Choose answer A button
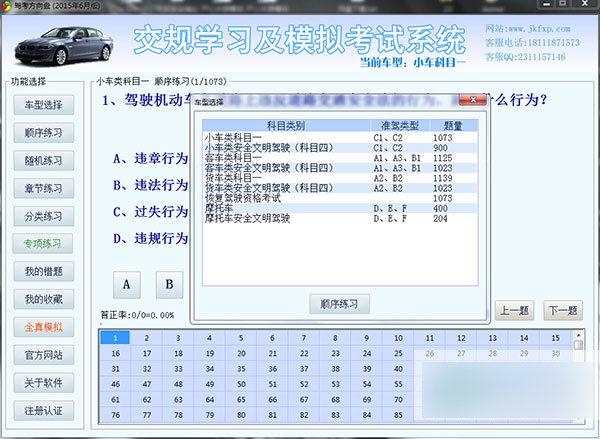This screenshot has width=600, height=439. pos(127,284)
